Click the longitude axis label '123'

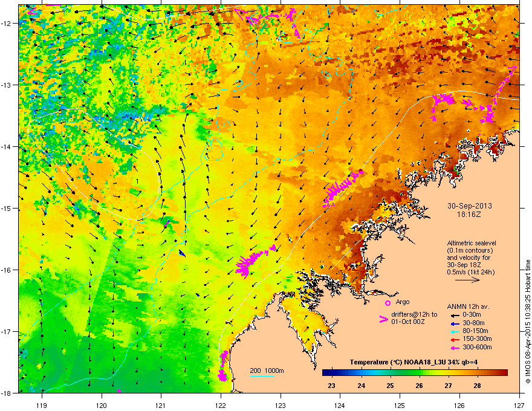click(281, 405)
